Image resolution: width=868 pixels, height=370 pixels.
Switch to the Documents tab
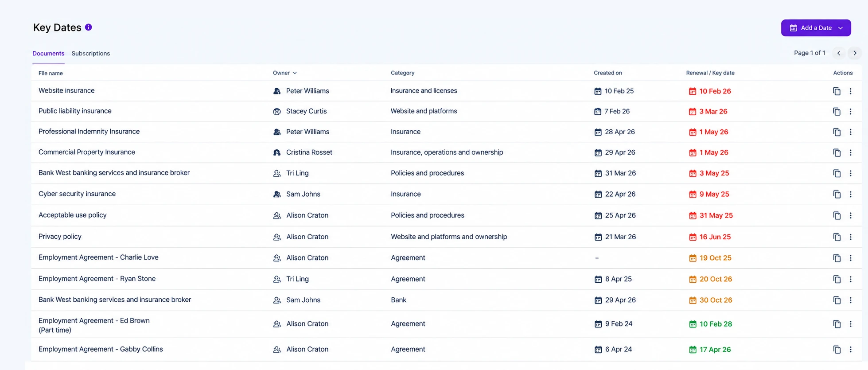click(x=48, y=53)
